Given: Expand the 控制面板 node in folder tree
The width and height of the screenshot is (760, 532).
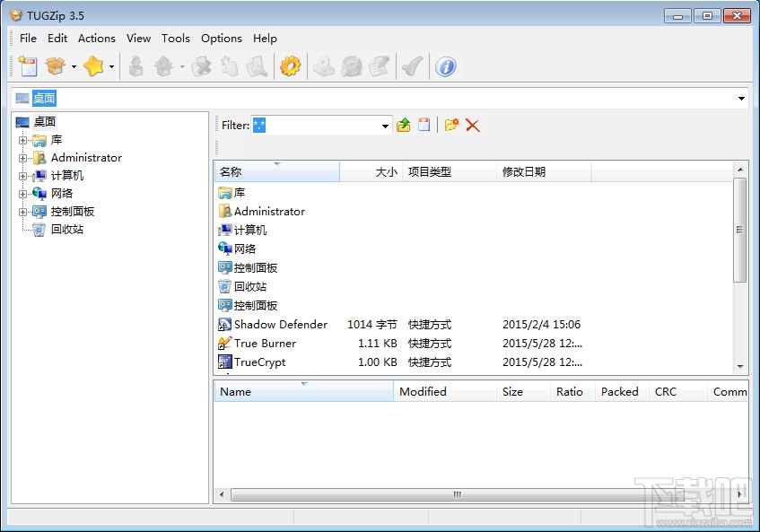Looking at the screenshot, I should pyautogui.click(x=22, y=212).
